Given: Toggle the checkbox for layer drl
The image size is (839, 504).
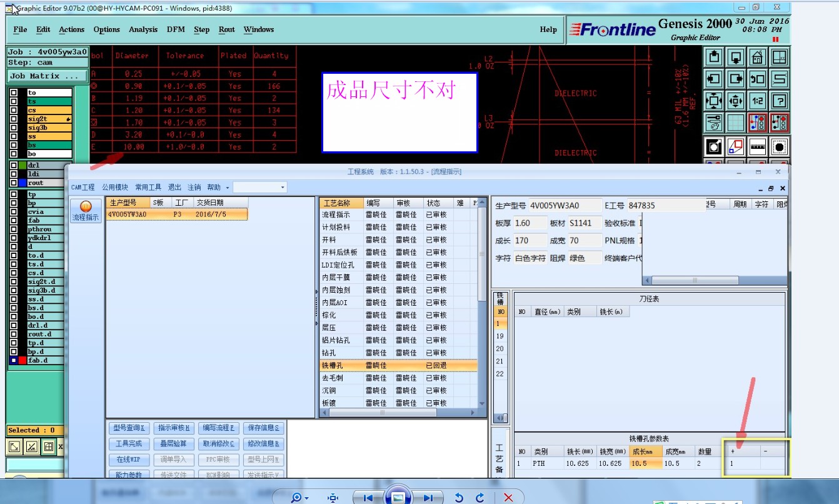Looking at the screenshot, I should [x=14, y=166].
